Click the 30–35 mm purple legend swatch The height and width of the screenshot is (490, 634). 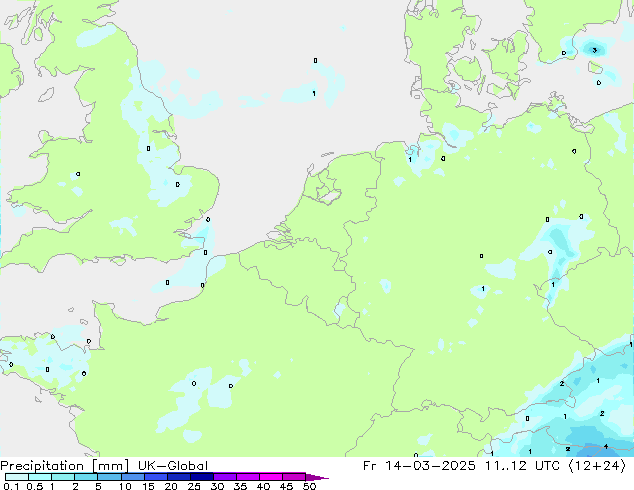[225, 477]
